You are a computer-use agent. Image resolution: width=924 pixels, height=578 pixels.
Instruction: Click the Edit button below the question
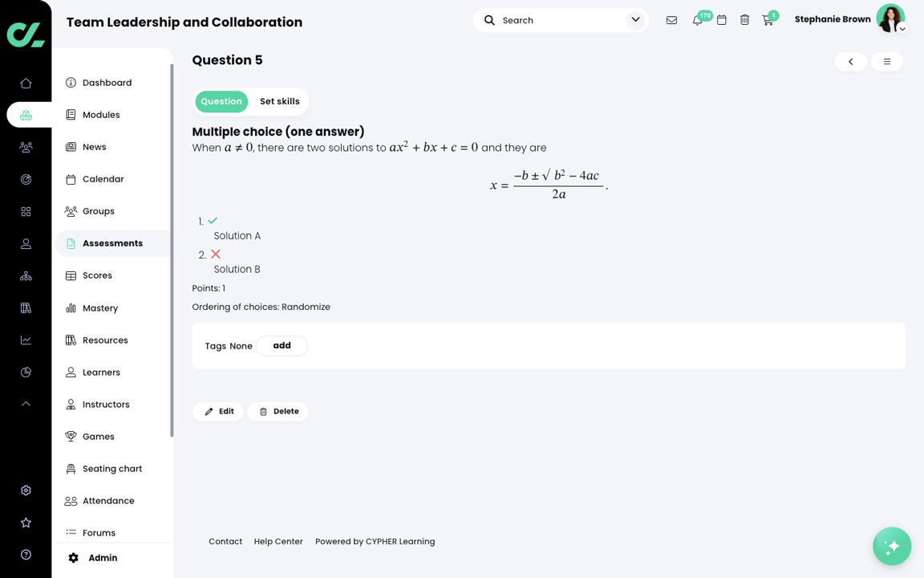[x=218, y=411]
